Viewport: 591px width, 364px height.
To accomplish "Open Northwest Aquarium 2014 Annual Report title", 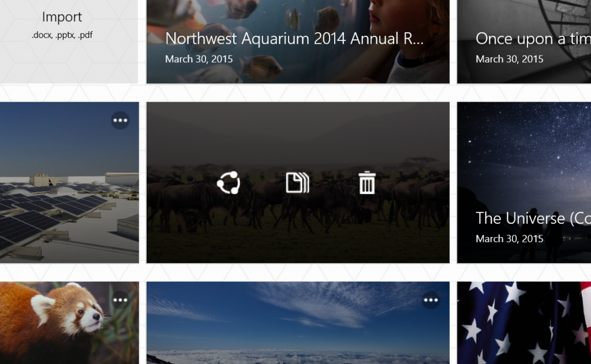I will click(294, 39).
